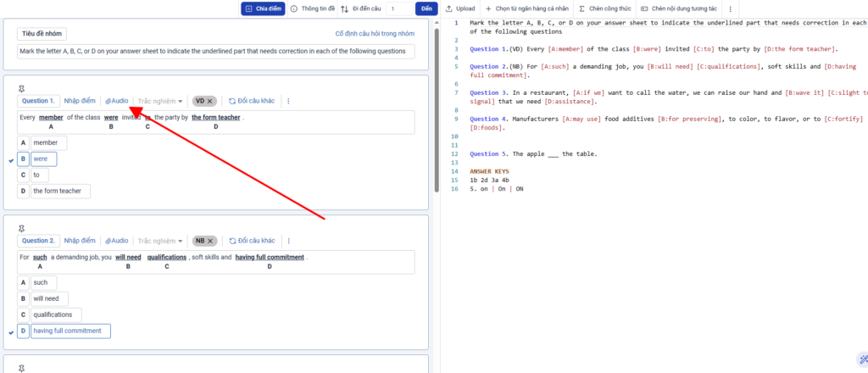Edit the 'such' answer text
The image size is (868, 373).
[44, 283]
